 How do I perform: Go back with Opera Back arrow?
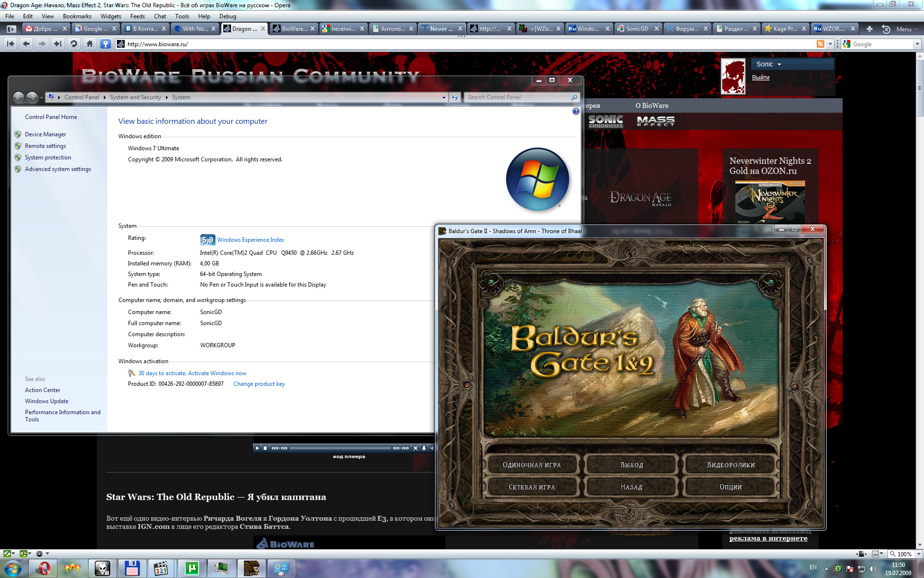click(26, 44)
